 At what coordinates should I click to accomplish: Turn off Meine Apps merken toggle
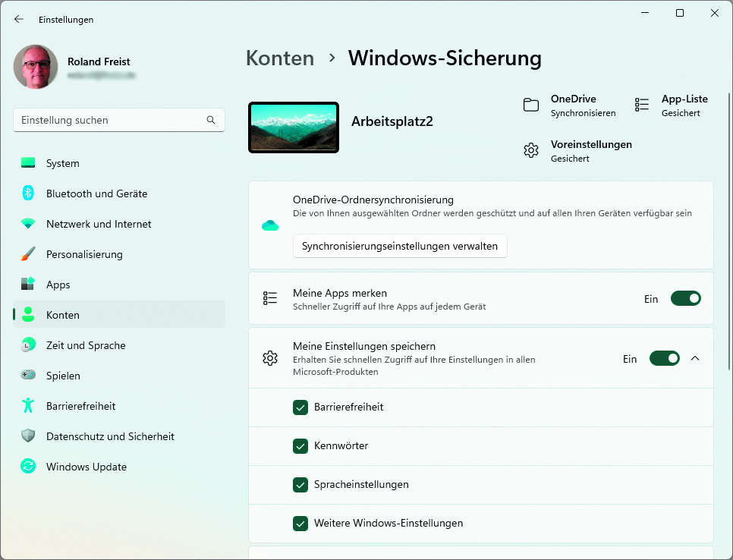pyautogui.click(x=686, y=298)
